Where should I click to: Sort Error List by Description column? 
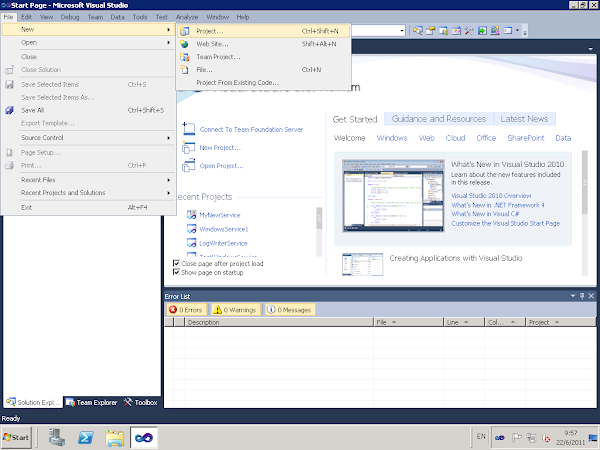pos(279,322)
